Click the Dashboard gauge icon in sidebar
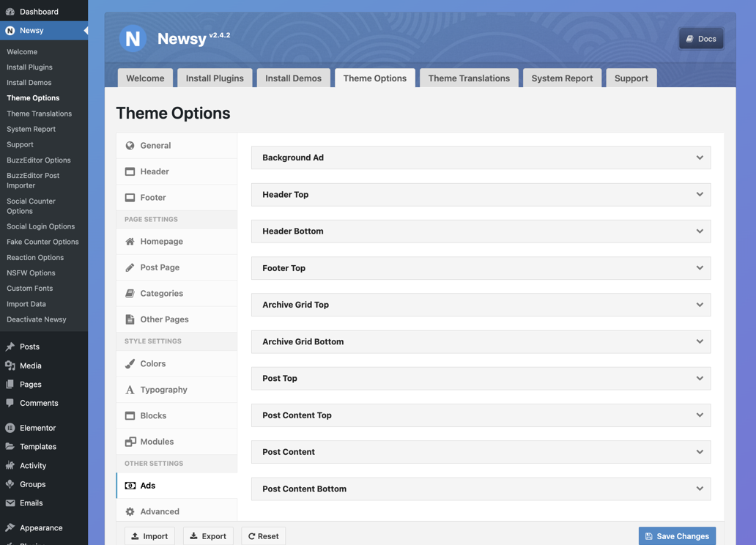Viewport: 756px width, 545px height. tap(10, 12)
